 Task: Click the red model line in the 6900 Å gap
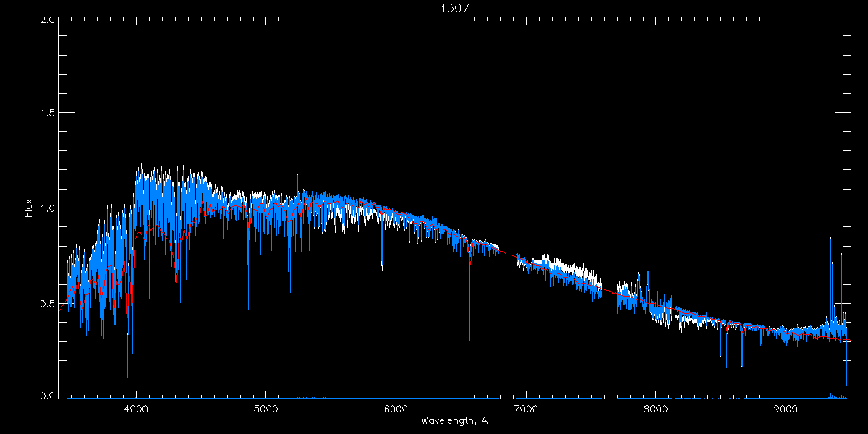[x=508, y=254]
